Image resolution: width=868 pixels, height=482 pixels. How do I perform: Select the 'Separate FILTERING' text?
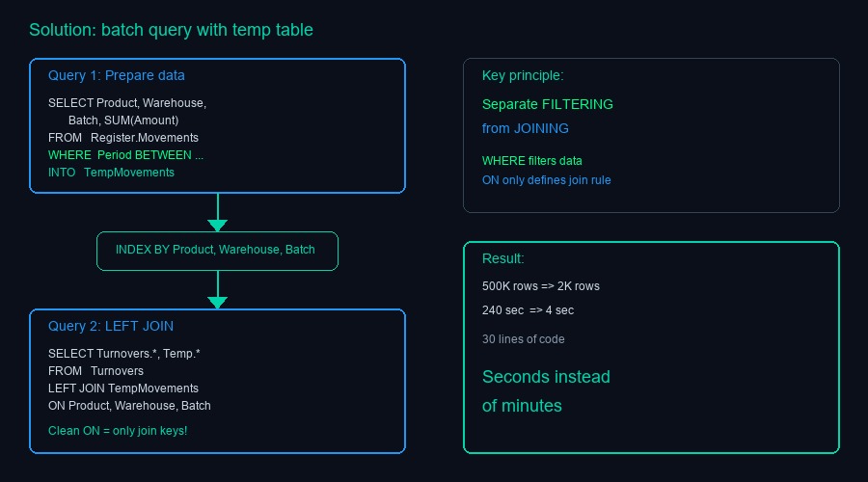547,104
